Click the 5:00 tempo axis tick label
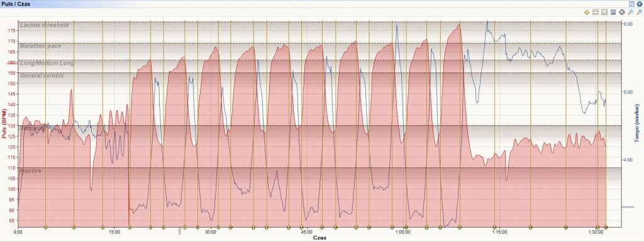The width and height of the screenshot is (644, 242). click(628, 92)
